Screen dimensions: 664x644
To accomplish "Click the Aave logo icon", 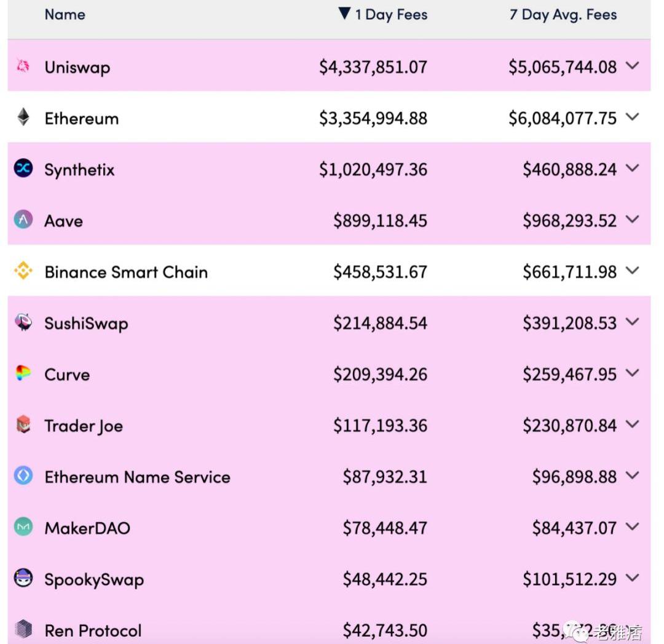I will [x=23, y=220].
